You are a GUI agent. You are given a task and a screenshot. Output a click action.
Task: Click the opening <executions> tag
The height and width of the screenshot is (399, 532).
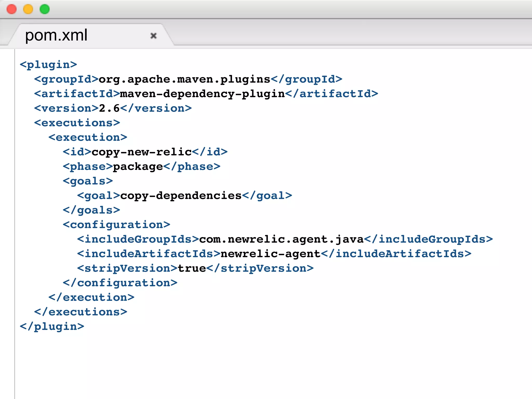click(x=77, y=123)
